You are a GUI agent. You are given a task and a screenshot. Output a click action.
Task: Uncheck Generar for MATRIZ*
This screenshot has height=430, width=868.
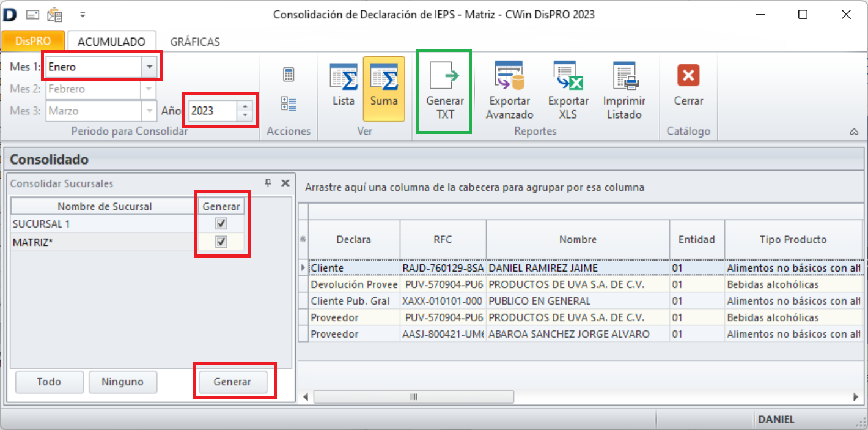[x=222, y=242]
